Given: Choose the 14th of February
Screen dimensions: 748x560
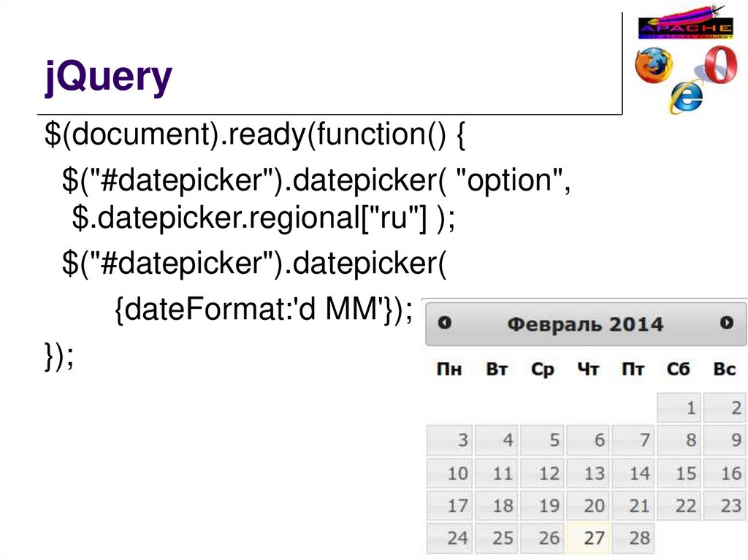Looking at the screenshot, I should tap(633, 473).
